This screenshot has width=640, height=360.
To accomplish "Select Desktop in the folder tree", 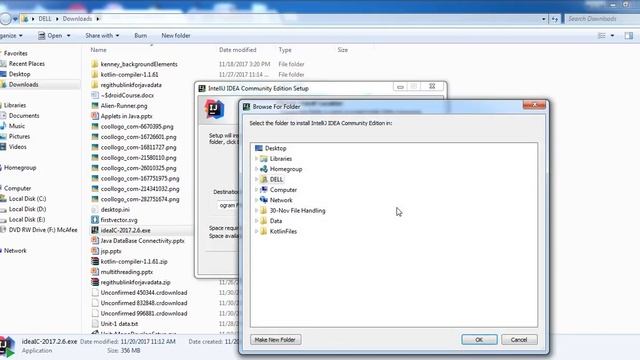I will tap(276, 148).
